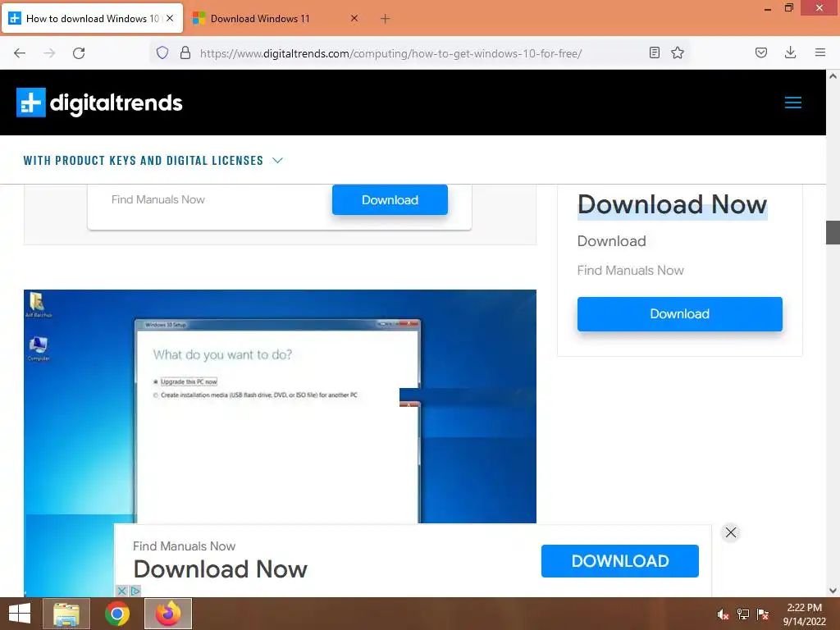Open the Digital Trends hamburger menu
The width and height of the screenshot is (840, 630).
click(x=793, y=103)
